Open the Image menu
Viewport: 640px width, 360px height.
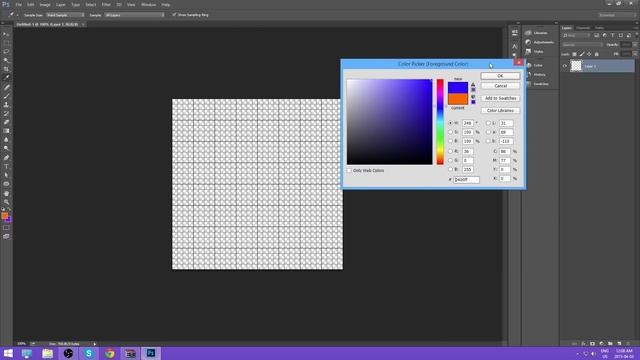click(x=45, y=4)
